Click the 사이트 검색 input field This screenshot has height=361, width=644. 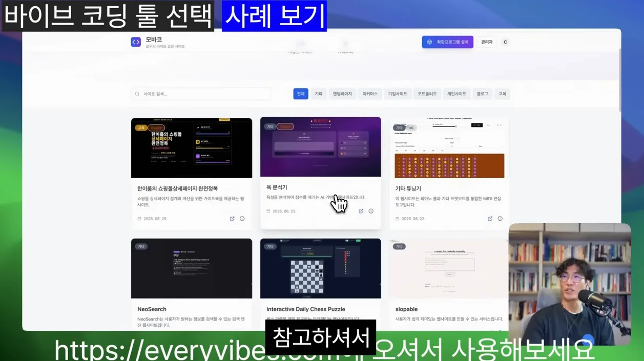pyautogui.click(x=201, y=94)
